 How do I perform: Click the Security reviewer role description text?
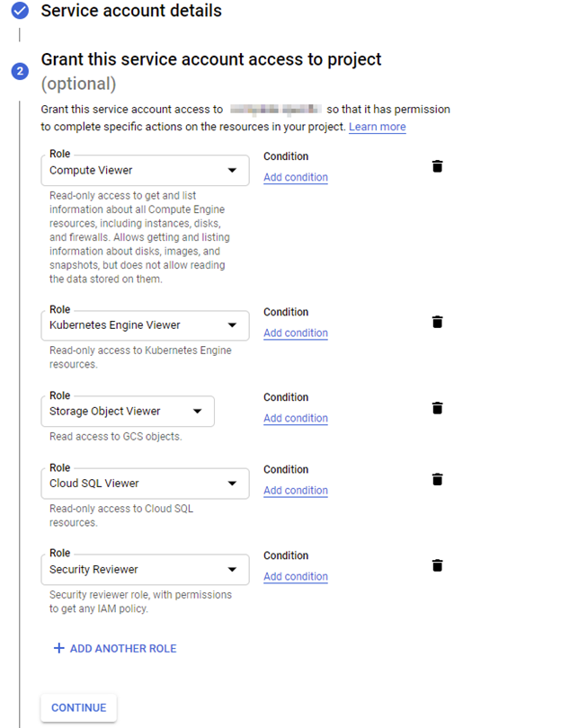tap(140, 601)
